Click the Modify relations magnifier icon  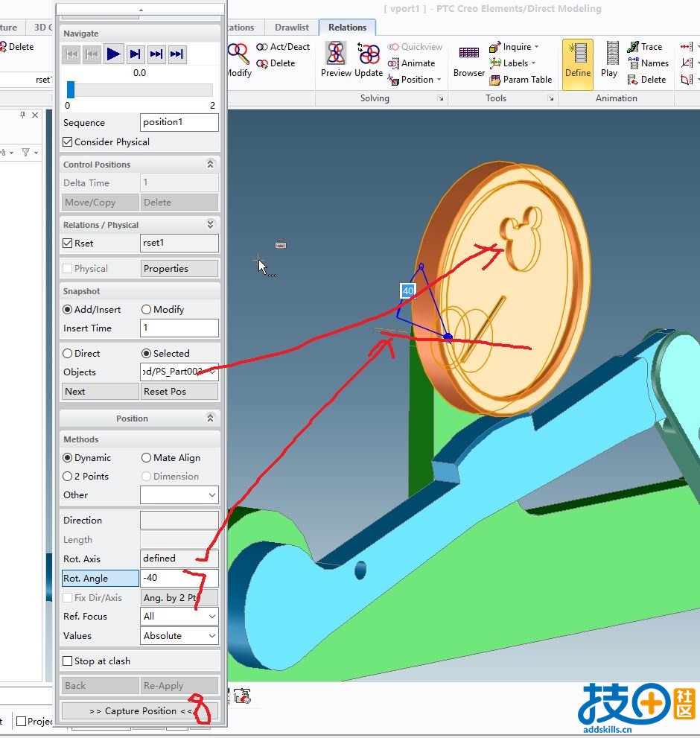[x=239, y=53]
